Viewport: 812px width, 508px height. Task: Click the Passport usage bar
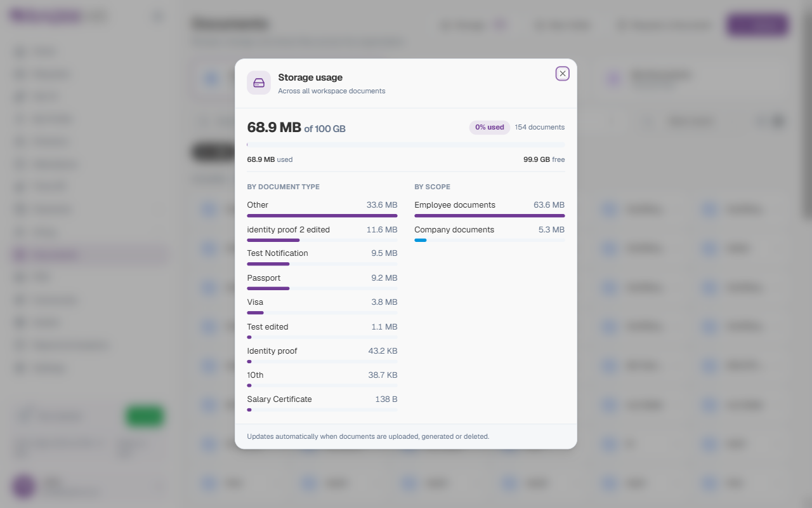click(322, 289)
